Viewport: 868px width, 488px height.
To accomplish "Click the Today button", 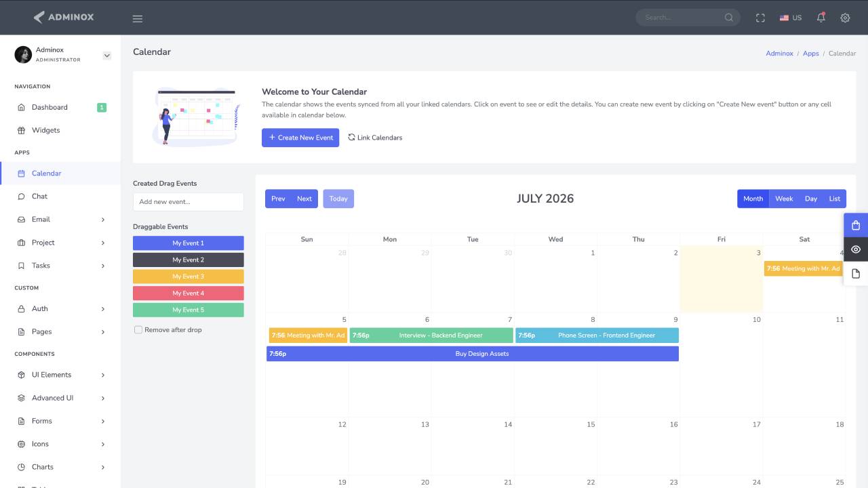I will [338, 199].
